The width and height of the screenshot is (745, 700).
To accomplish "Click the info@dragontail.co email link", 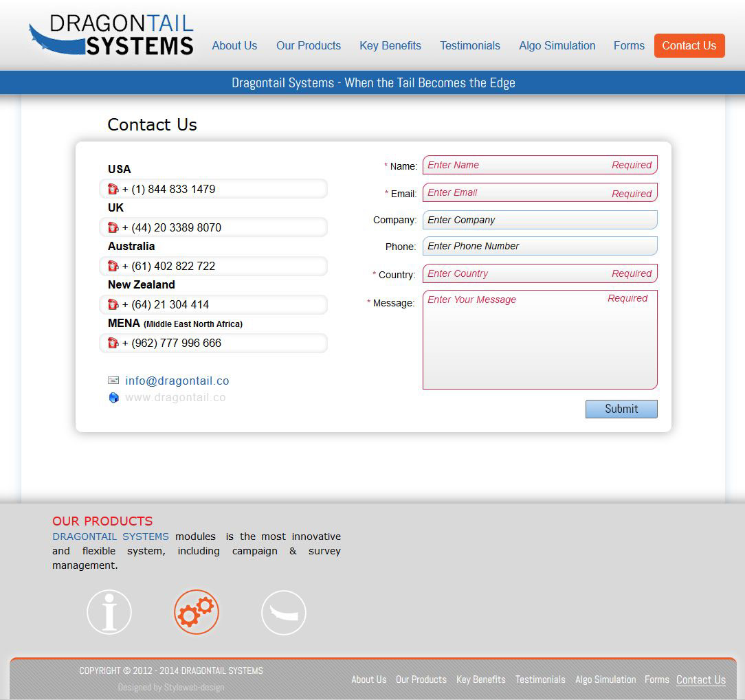I will tap(177, 381).
